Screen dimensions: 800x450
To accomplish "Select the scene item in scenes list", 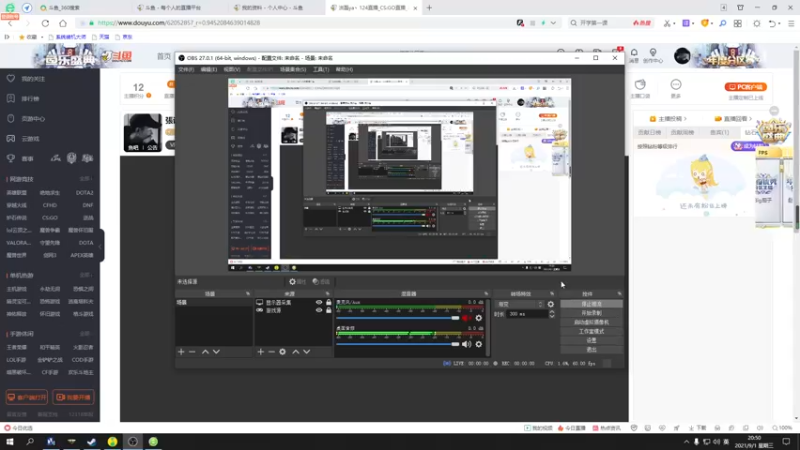I will pos(214,303).
